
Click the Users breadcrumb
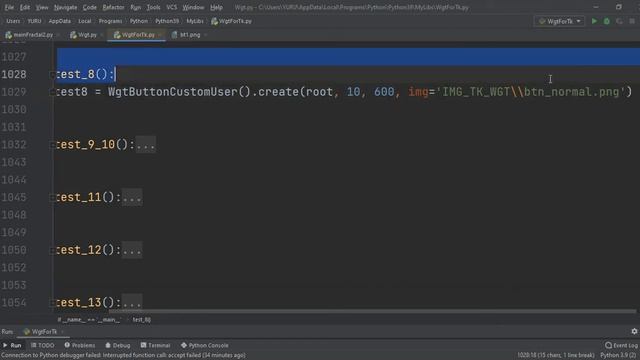13,21
